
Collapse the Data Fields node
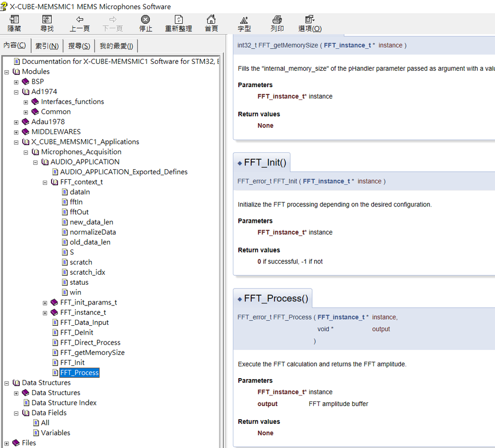pyautogui.click(x=16, y=414)
